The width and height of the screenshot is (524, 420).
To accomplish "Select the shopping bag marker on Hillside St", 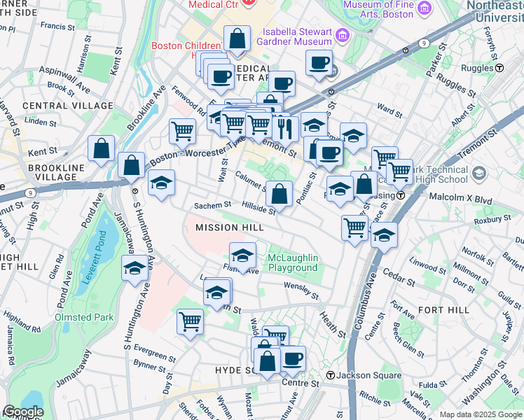I will (279, 193).
